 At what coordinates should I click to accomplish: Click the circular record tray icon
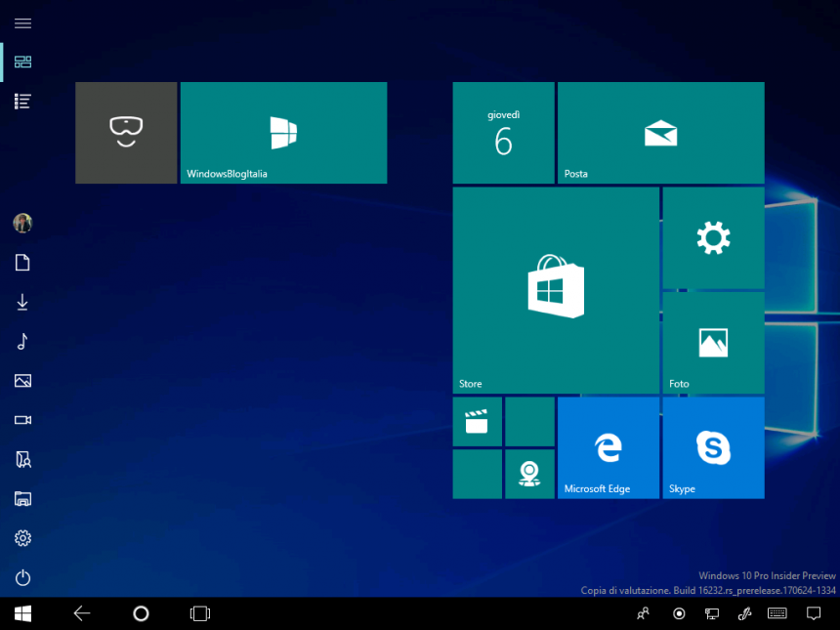pos(679,613)
